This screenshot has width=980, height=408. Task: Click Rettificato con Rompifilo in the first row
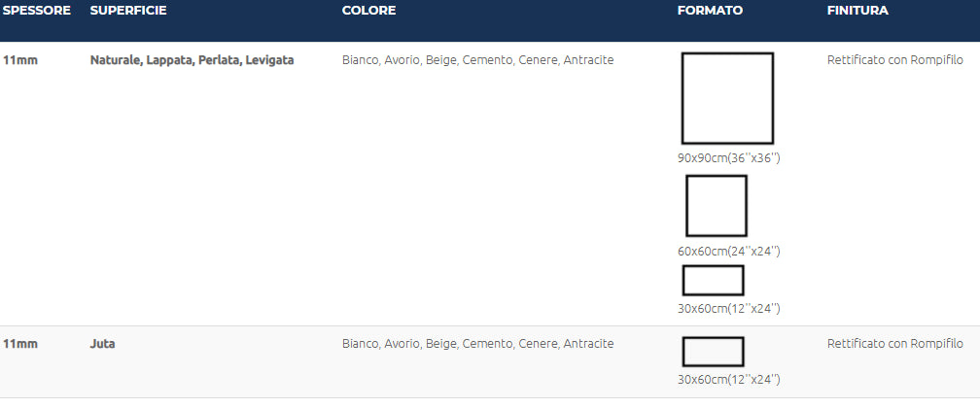(x=894, y=60)
